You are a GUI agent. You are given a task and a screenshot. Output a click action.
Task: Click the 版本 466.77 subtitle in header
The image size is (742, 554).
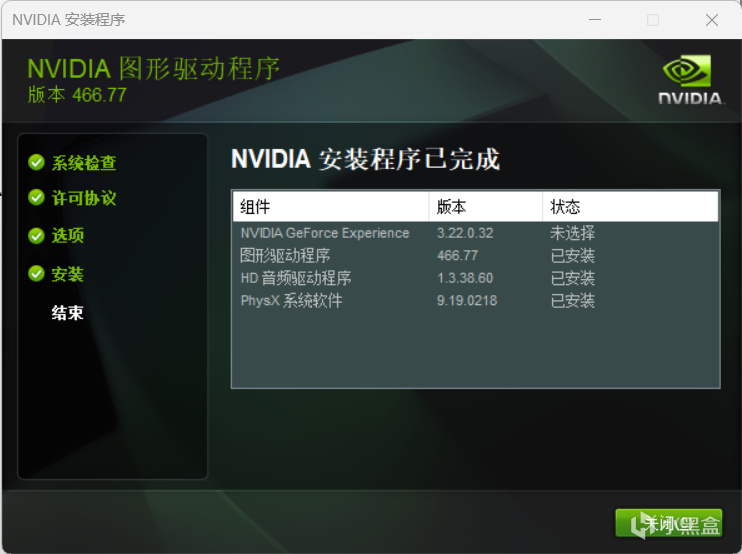point(77,95)
